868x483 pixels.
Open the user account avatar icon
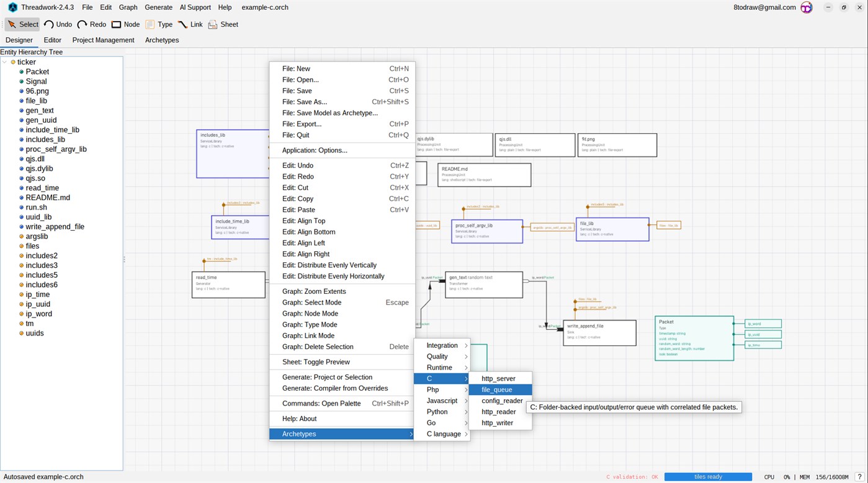[x=807, y=7]
